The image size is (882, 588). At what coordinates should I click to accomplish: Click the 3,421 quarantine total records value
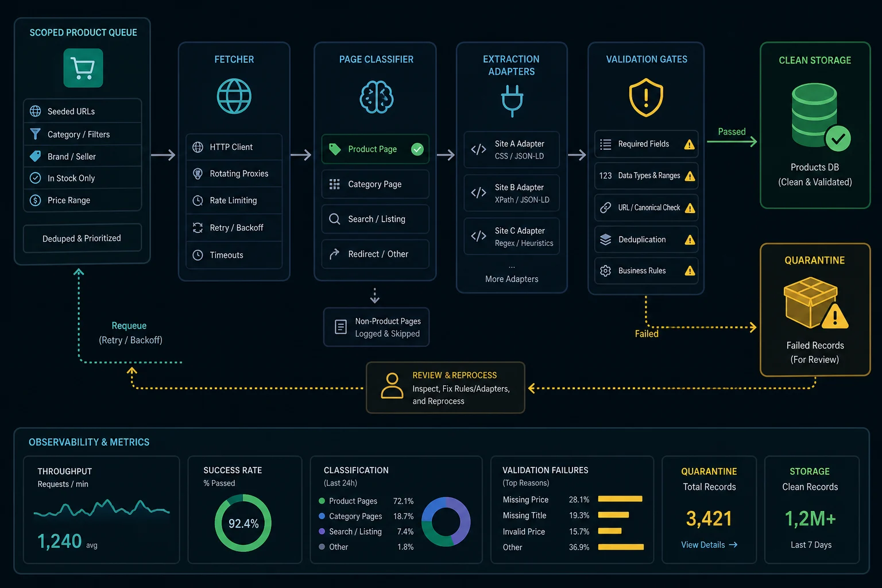click(709, 519)
